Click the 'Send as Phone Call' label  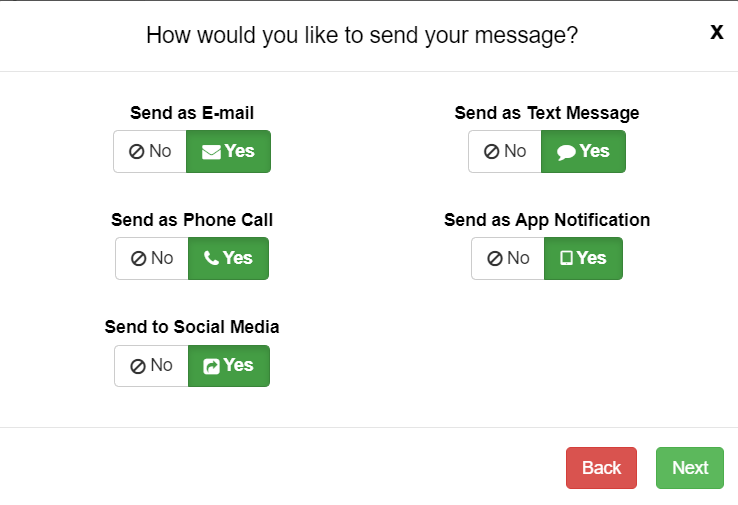192,220
